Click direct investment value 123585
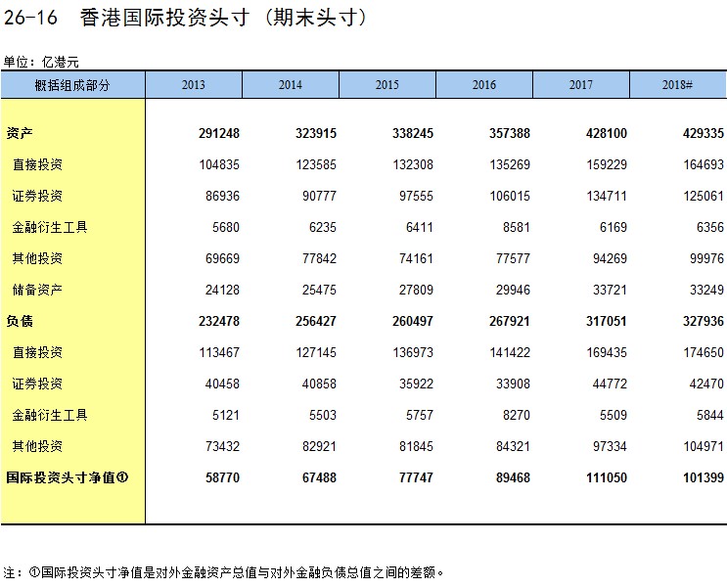The height and width of the screenshot is (588, 727). (316, 164)
